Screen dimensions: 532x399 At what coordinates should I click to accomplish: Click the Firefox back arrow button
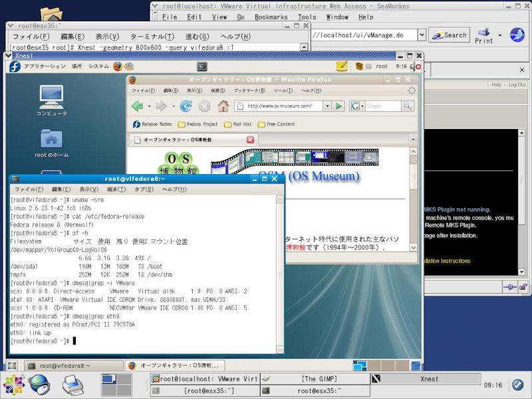coord(138,106)
